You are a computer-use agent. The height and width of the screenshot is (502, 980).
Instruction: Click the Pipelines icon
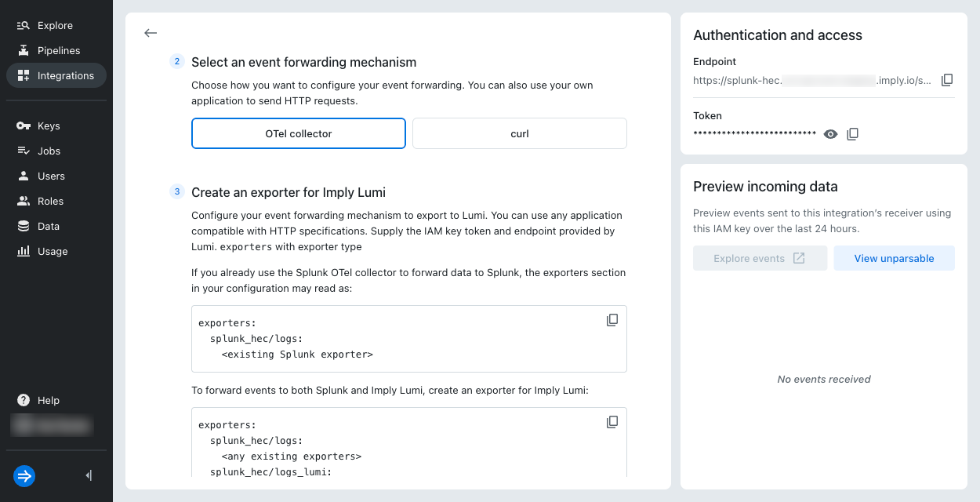[x=24, y=50]
